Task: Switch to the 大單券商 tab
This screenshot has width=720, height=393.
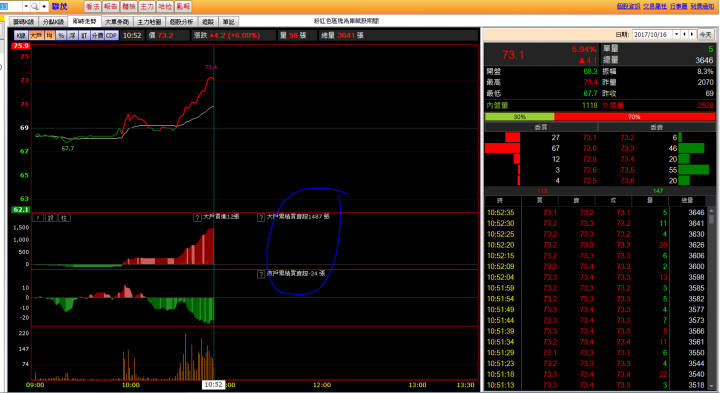Action: (x=117, y=22)
